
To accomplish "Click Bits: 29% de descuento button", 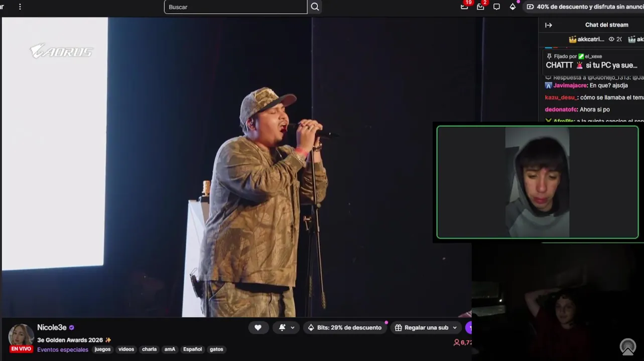I will click(344, 327).
